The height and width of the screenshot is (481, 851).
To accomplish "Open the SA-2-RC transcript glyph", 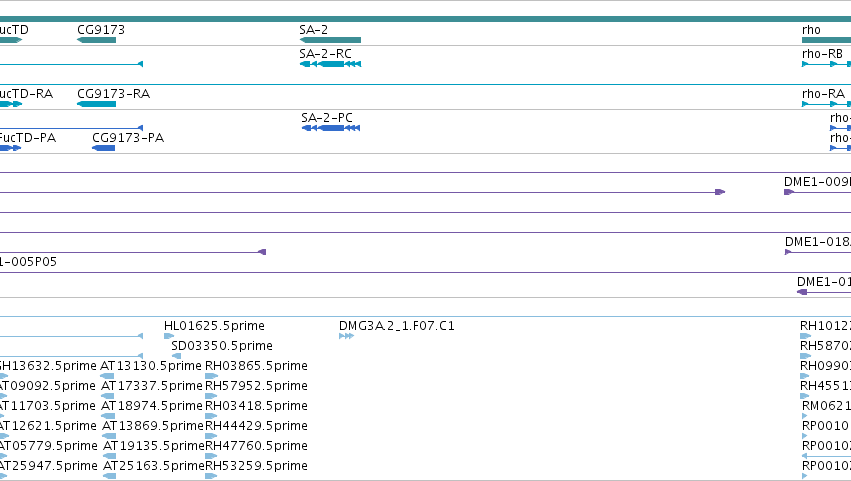I will tap(330, 64).
